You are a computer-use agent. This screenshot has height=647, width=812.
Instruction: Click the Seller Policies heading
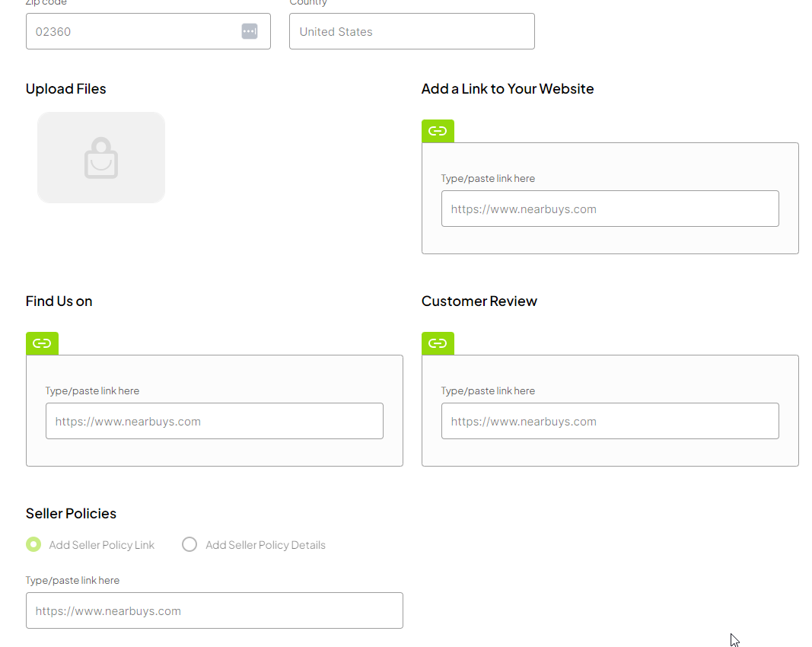[x=71, y=514]
